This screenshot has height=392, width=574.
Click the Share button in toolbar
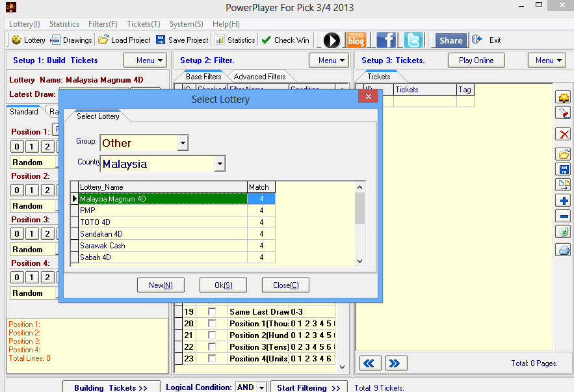pos(450,40)
